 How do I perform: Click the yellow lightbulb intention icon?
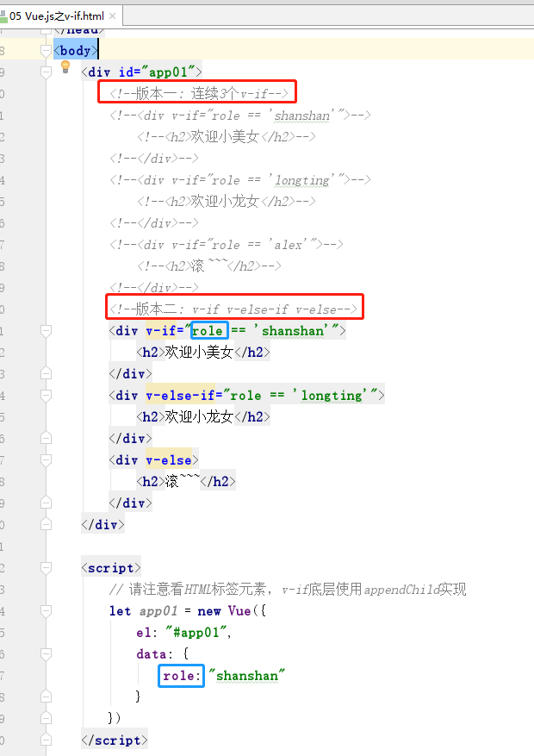pyautogui.click(x=65, y=66)
